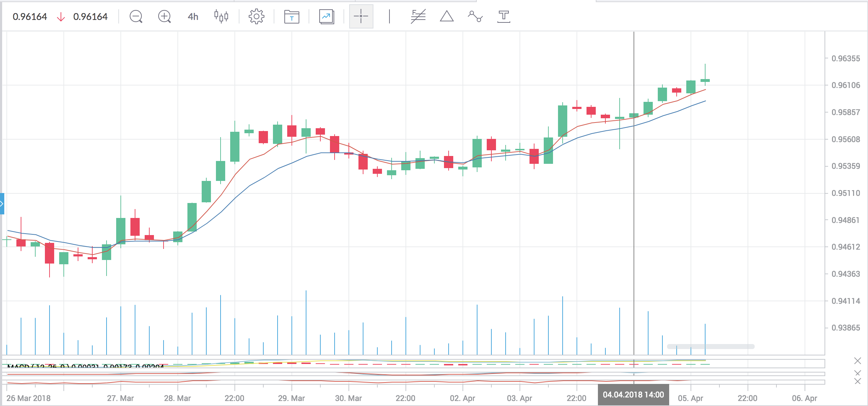
Task: Open chart settings gear
Action: [x=256, y=17]
